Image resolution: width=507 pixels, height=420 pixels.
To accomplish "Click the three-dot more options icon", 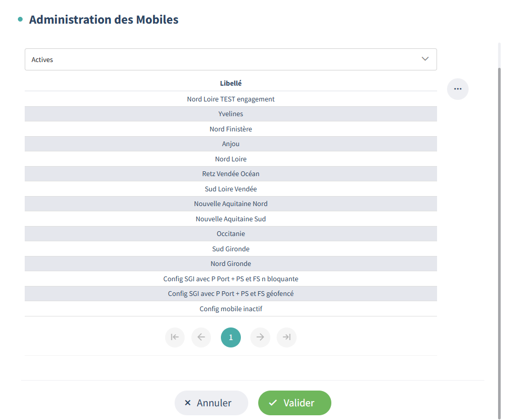I will point(458,89).
